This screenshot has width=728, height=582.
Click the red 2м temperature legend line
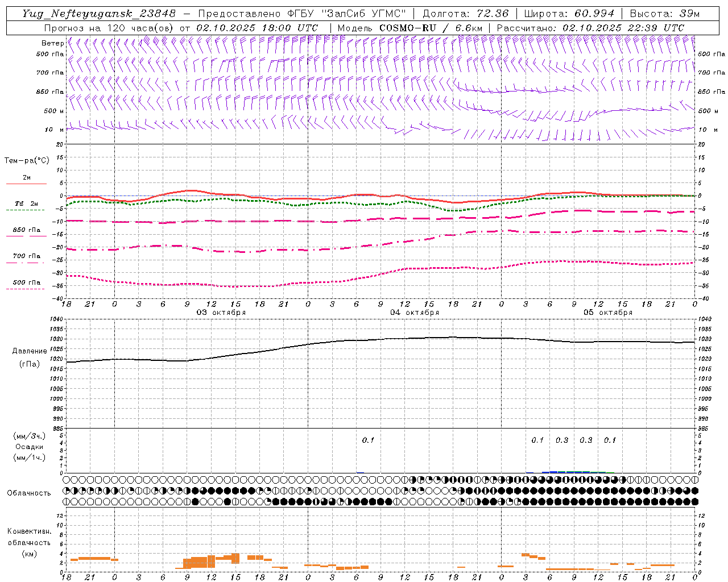coord(26,184)
